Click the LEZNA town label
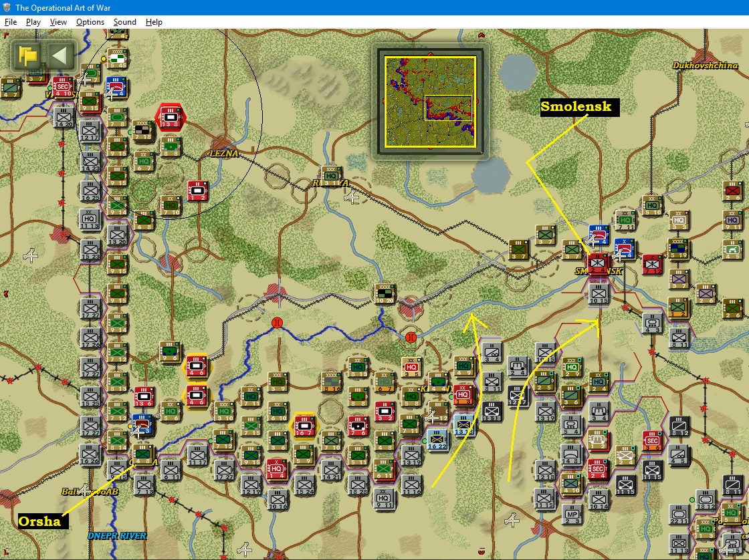Screen dimensions: 749x560 point(224,153)
